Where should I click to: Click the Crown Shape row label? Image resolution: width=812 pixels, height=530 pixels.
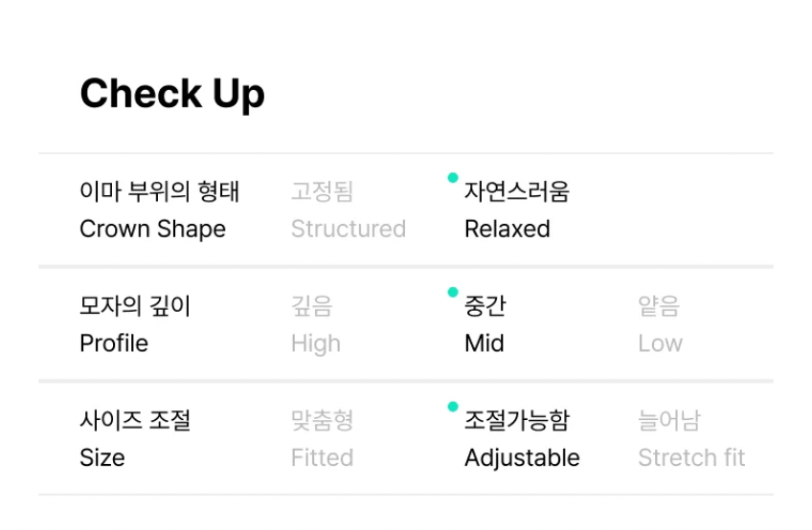pyautogui.click(x=152, y=230)
